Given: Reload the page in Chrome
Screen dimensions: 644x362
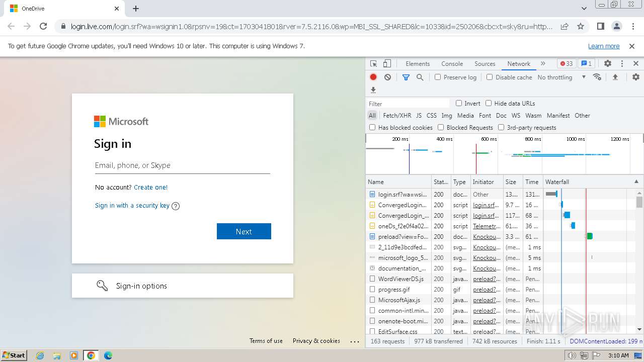Looking at the screenshot, I should (43, 26).
